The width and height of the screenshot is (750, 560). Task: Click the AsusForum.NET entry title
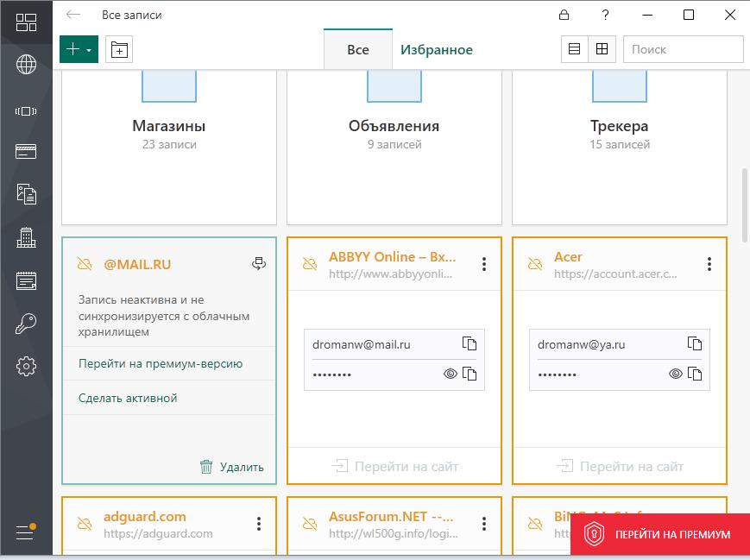point(391,517)
